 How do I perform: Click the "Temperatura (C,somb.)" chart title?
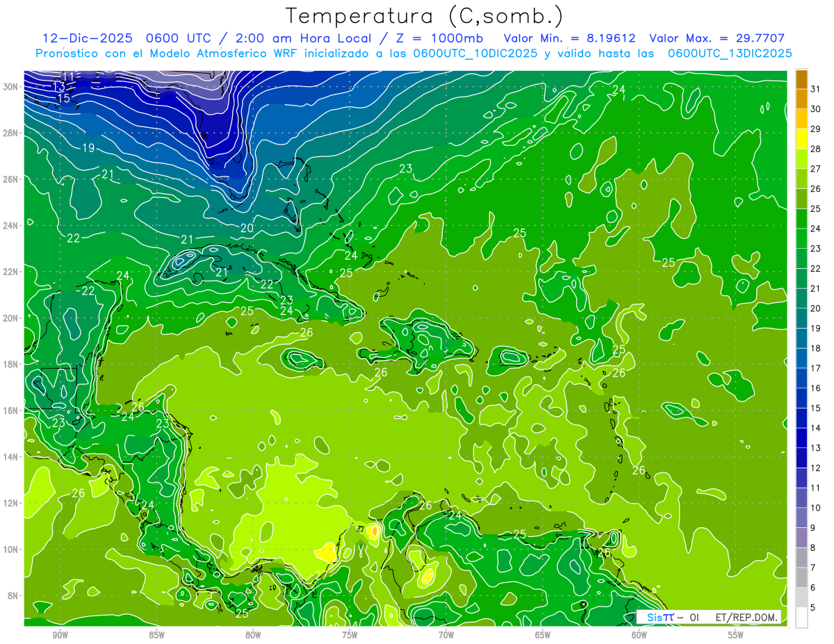(x=425, y=16)
